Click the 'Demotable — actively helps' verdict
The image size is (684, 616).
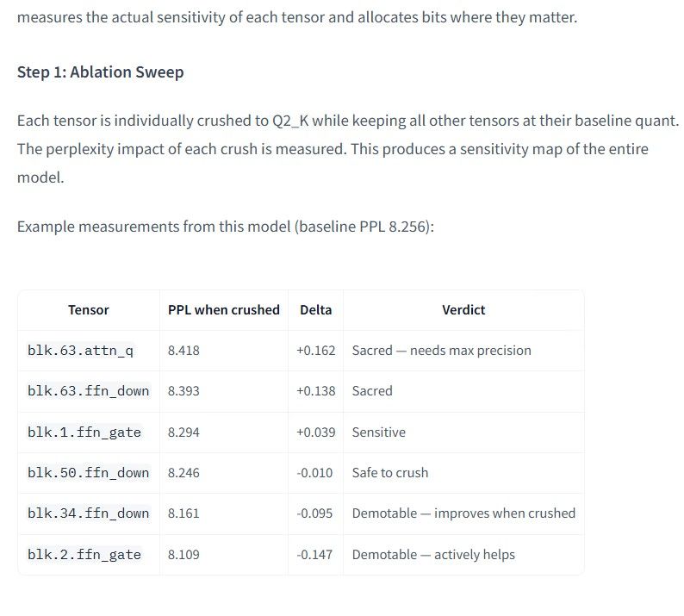(x=433, y=555)
